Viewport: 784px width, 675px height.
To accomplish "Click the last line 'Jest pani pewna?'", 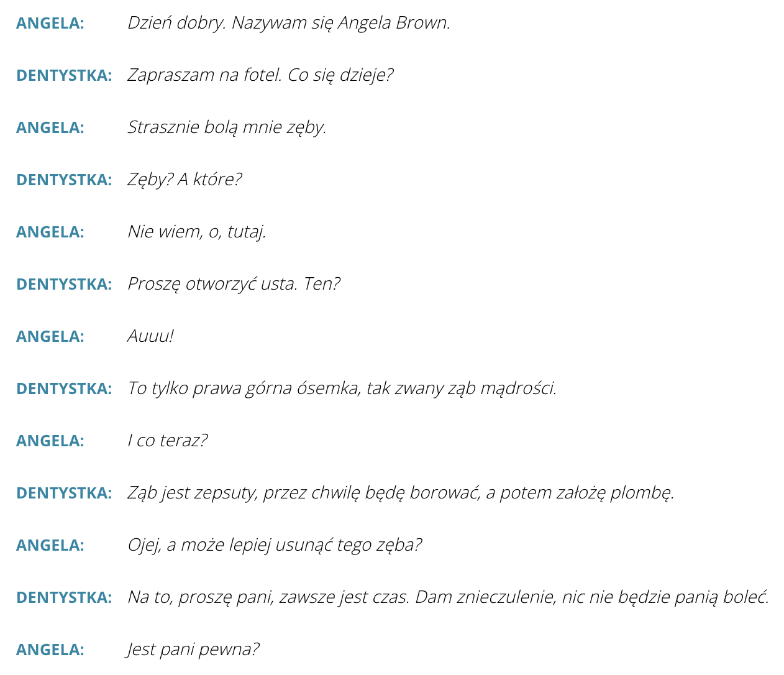I will point(193,650).
